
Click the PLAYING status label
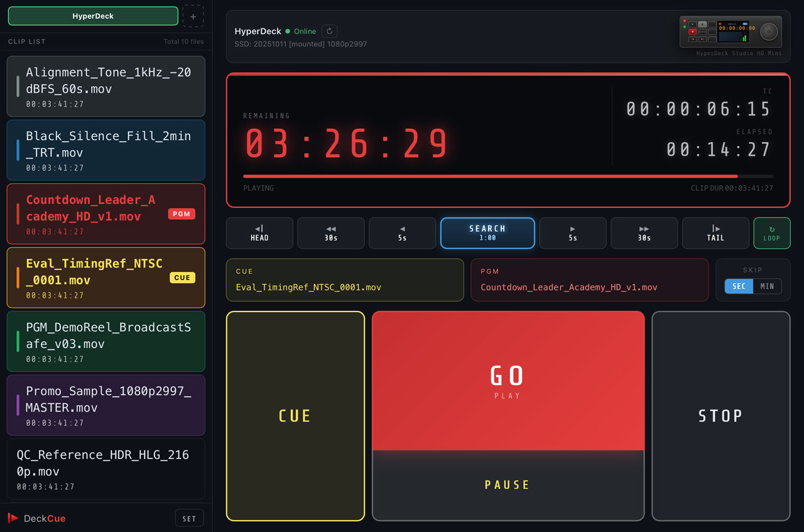coord(259,188)
